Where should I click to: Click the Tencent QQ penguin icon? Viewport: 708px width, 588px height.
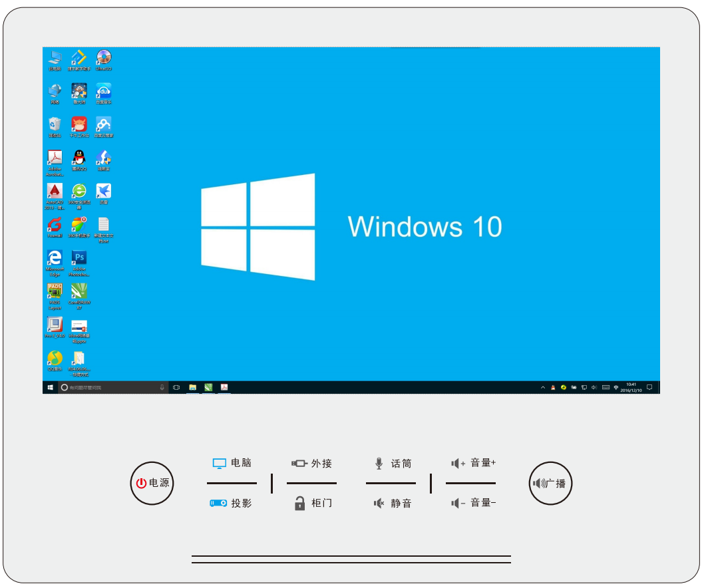(x=79, y=158)
